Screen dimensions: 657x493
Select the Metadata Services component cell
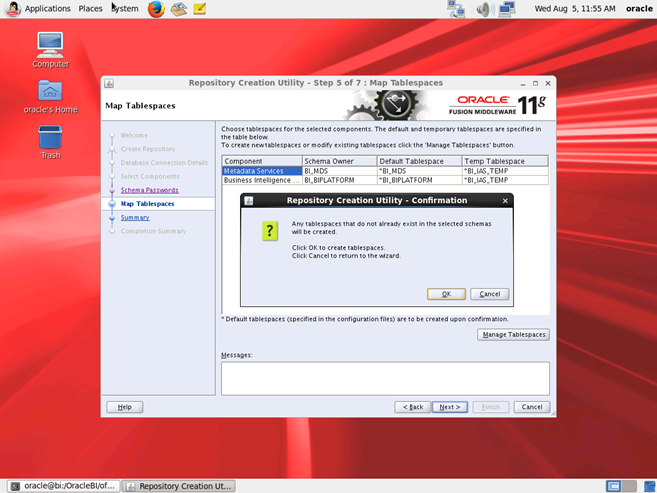click(262, 171)
